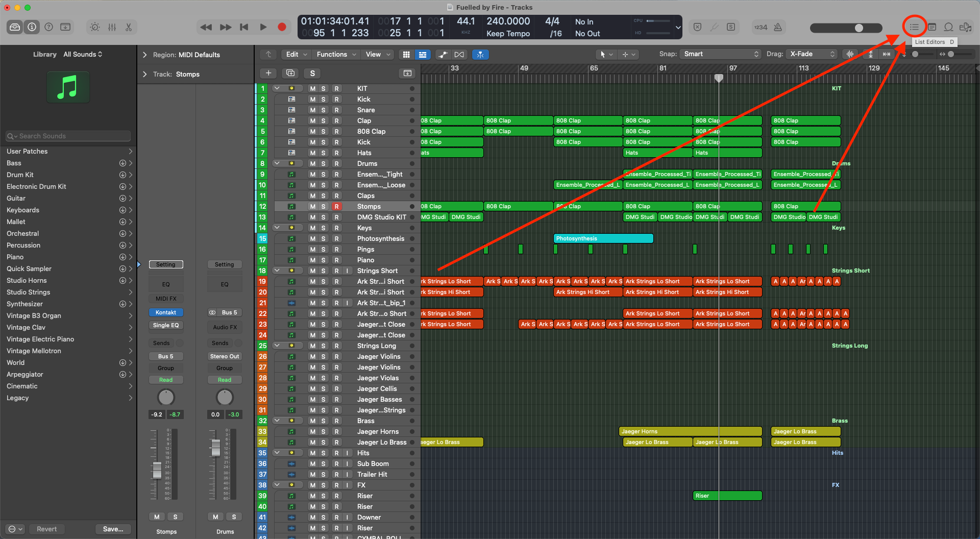
Task: Solo the Jaeger Horns track
Action: pyautogui.click(x=323, y=431)
